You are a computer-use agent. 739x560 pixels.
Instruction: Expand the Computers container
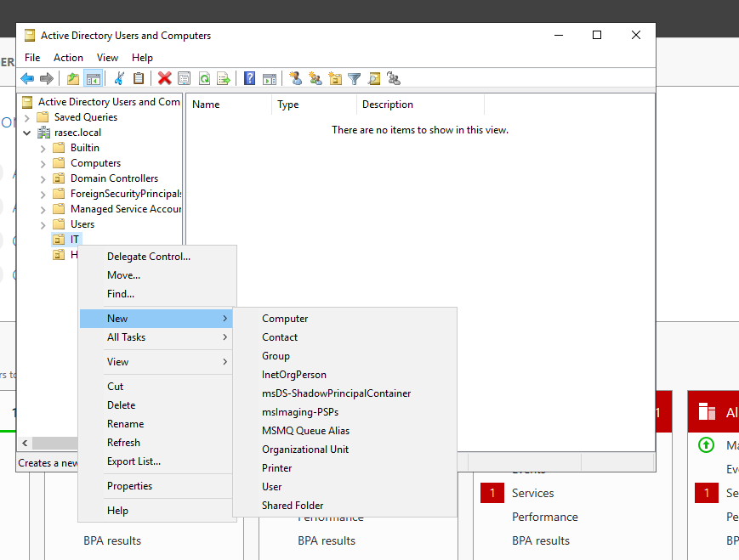pyautogui.click(x=43, y=163)
